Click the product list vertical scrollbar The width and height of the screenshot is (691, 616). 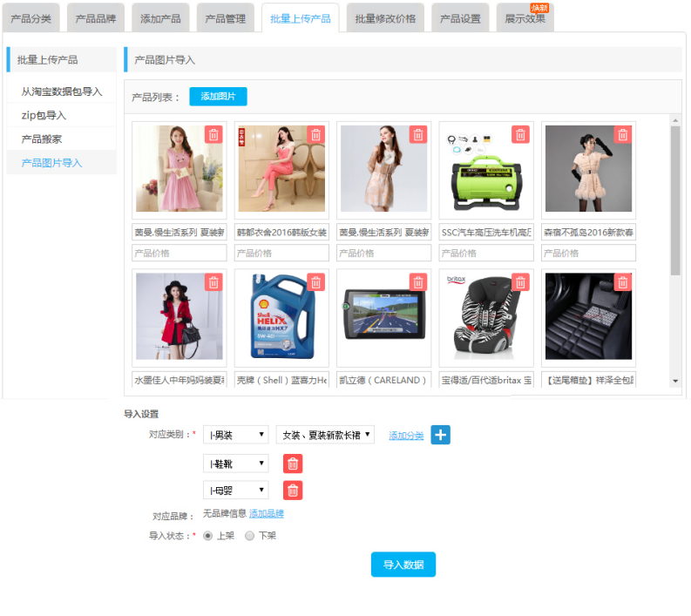pyautogui.click(x=675, y=200)
